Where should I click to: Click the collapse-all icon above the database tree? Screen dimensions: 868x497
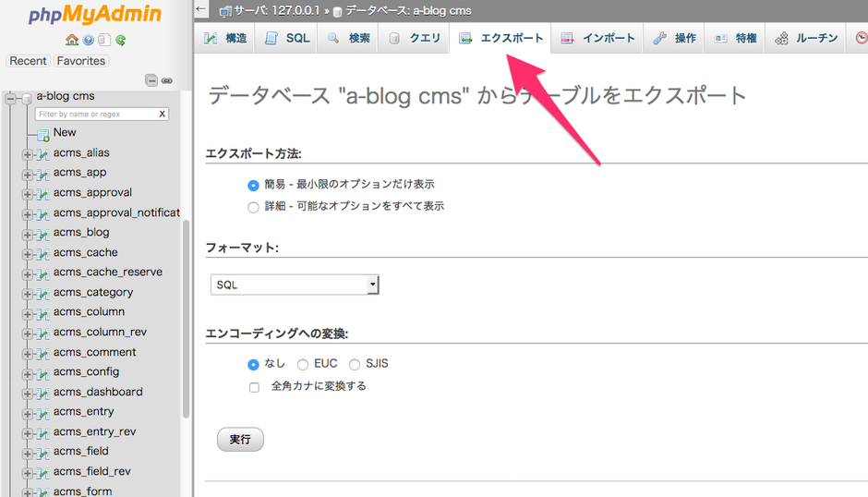coord(151,80)
